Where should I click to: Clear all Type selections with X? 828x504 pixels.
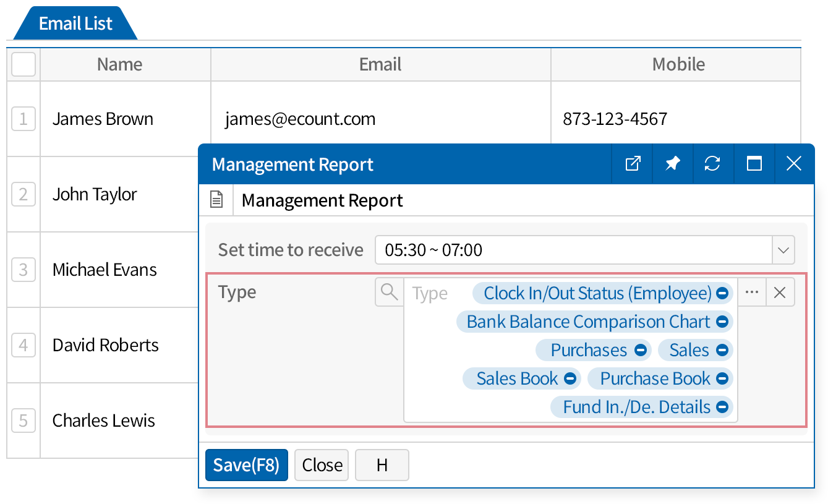[780, 293]
